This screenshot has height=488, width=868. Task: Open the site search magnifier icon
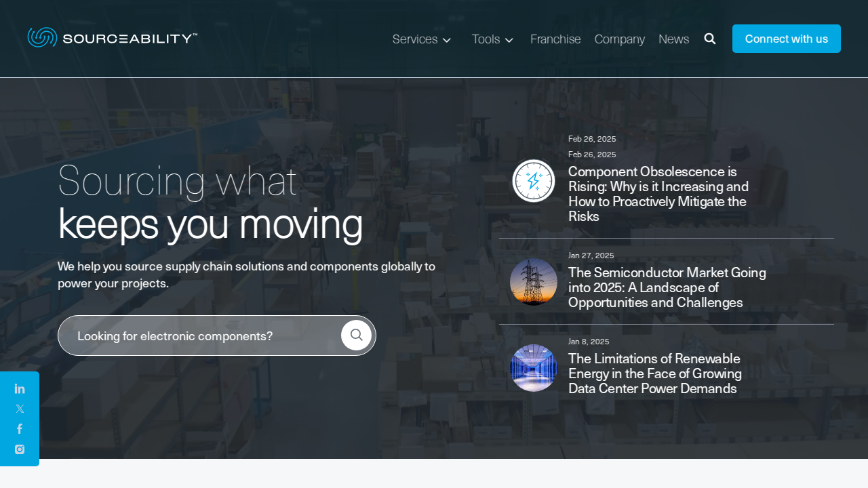point(710,39)
